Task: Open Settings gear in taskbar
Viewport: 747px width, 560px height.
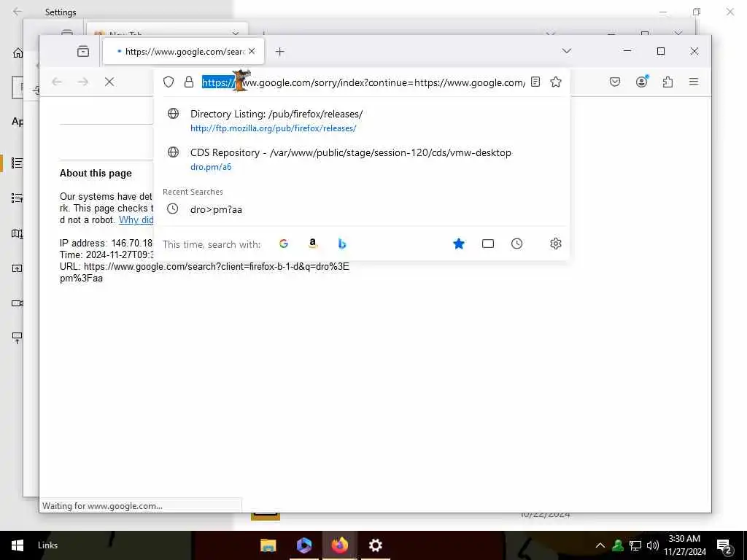Action: [x=376, y=545]
